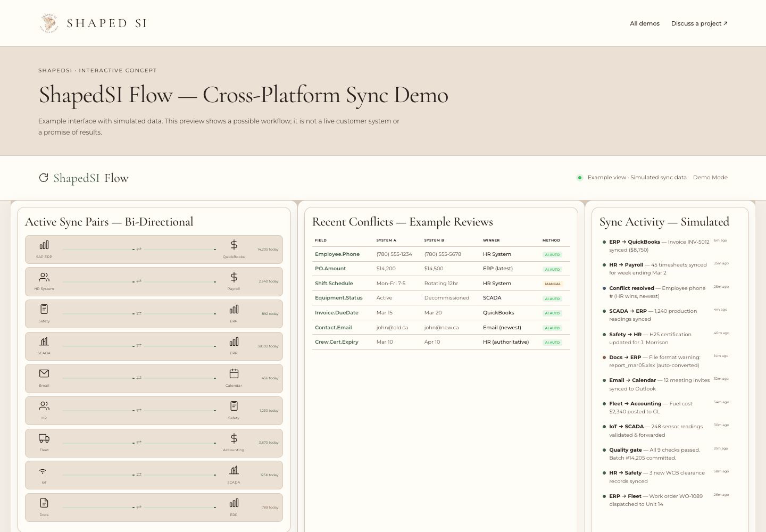The width and height of the screenshot is (766, 532).
Task: Click the Sync Activity — Simulated heading
Action: pyautogui.click(x=664, y=222)
